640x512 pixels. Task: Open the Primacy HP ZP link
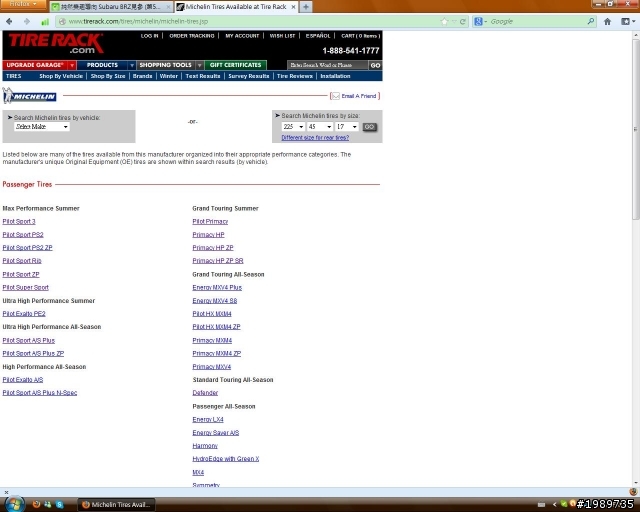click(x=213, y=247)
